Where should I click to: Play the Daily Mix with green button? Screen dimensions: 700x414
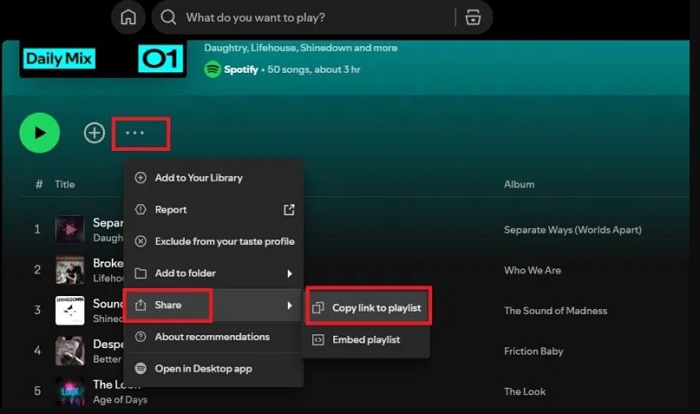click(x=40, y=133)
